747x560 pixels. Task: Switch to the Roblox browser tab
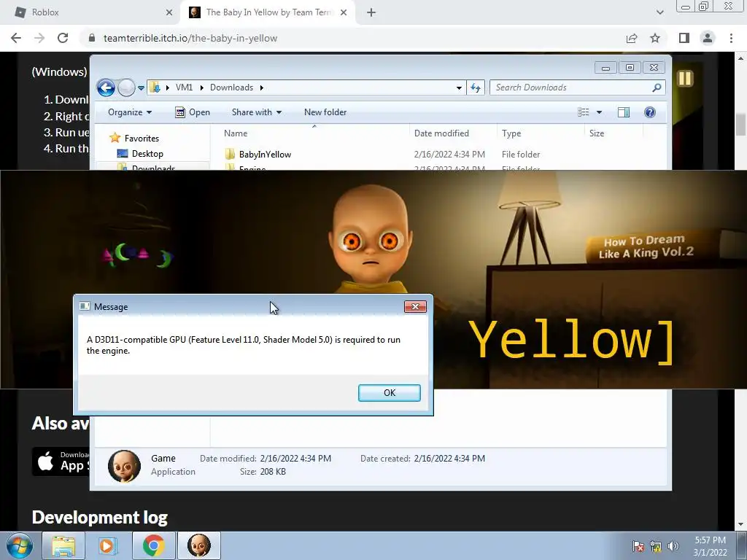coord(90,12)
